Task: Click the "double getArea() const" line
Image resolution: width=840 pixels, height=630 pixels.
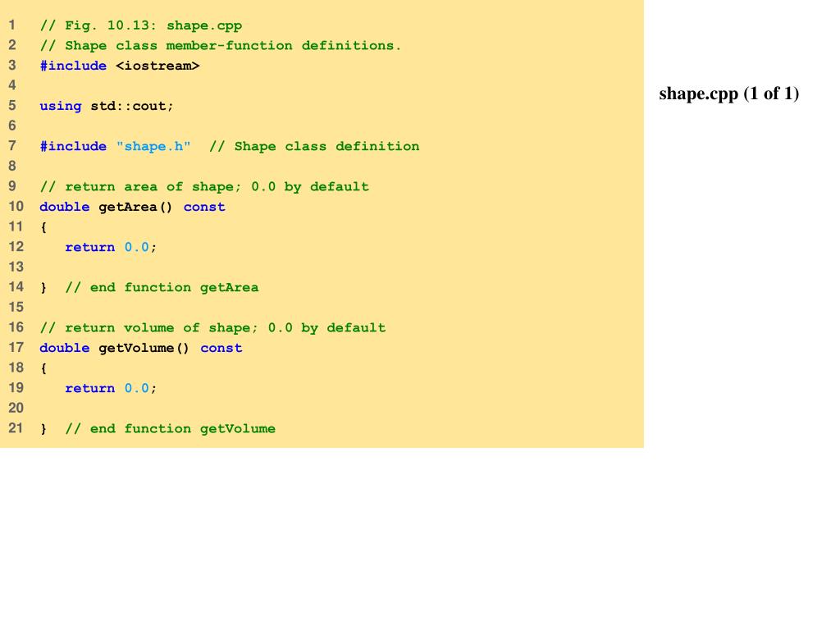Action: coord(132,207)
